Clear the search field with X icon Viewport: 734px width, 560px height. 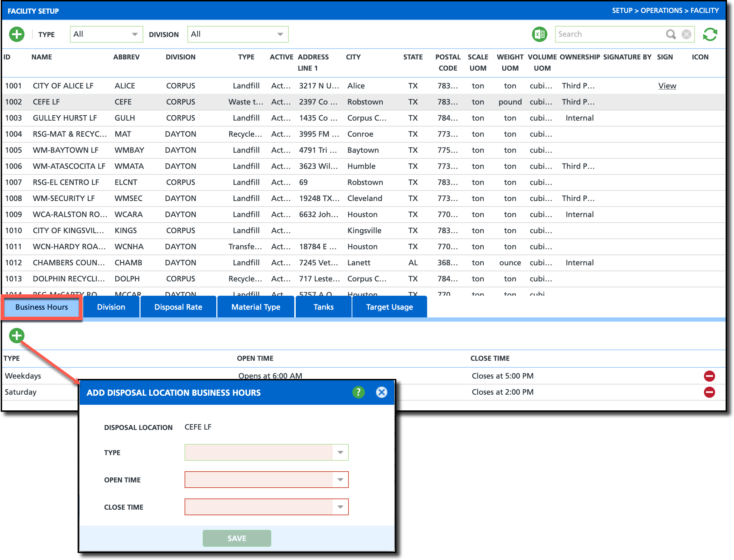click(x=686, y=34)
